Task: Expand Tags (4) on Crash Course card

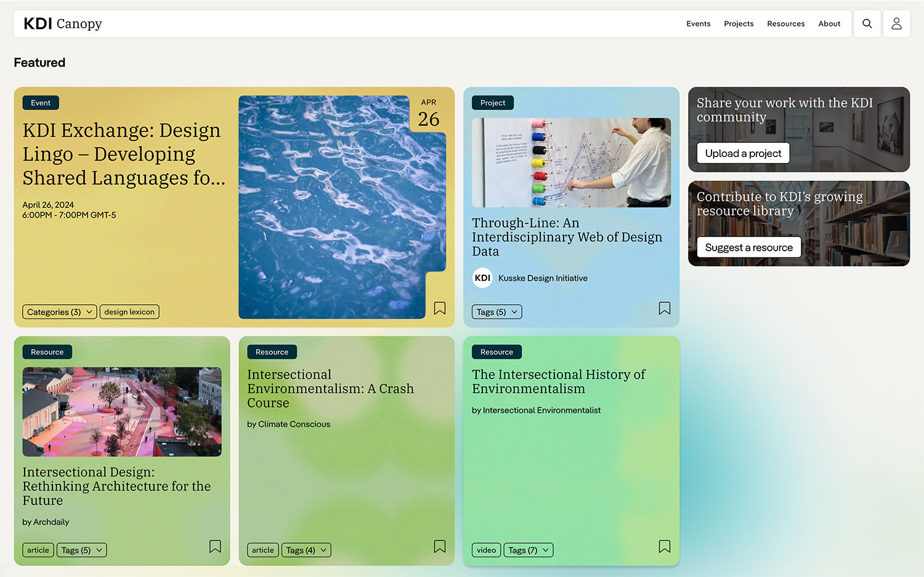Action: tap(306, 550)
